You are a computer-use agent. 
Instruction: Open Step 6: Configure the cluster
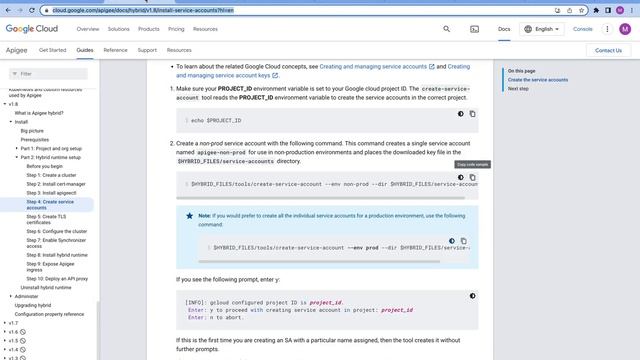pos(57,231)
